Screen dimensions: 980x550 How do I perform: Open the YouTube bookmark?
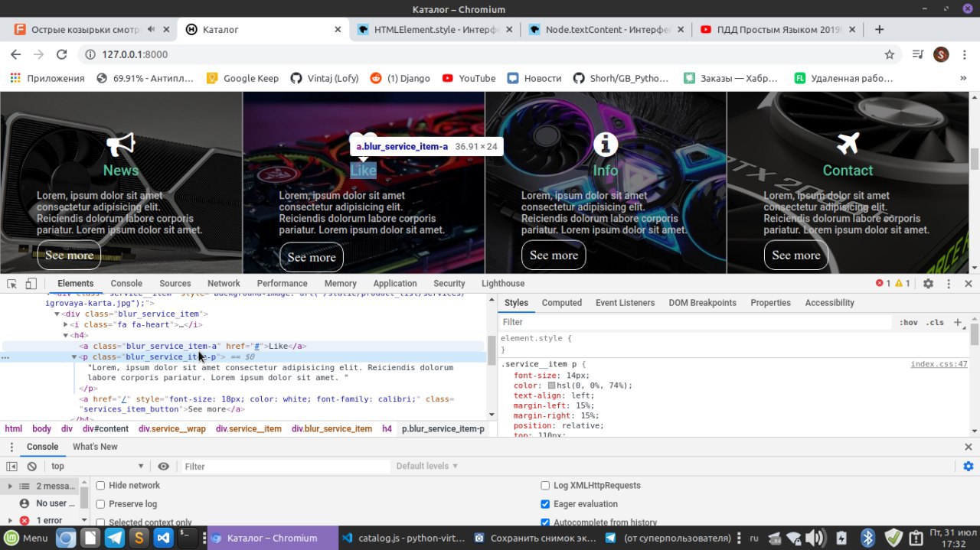469,78
